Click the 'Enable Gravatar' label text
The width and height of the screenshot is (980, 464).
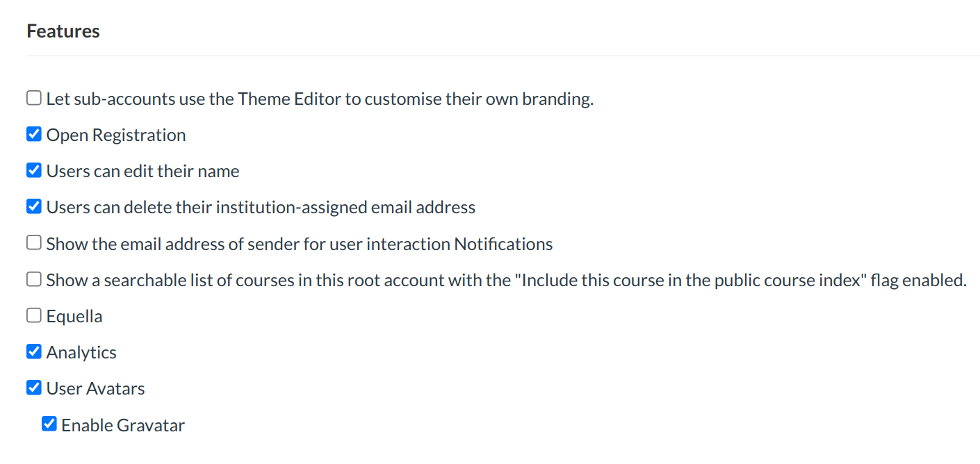coord(123,425)
